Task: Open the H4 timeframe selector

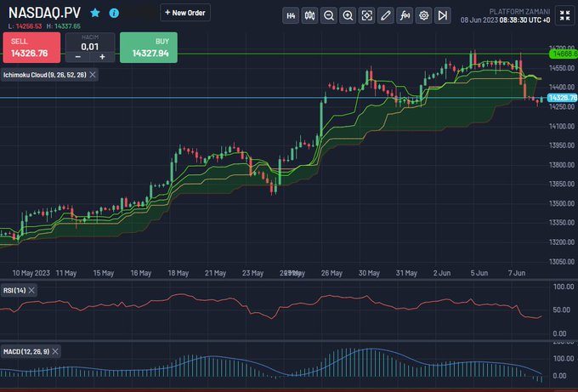Action: pyautogui.click(x=291, y=15)
